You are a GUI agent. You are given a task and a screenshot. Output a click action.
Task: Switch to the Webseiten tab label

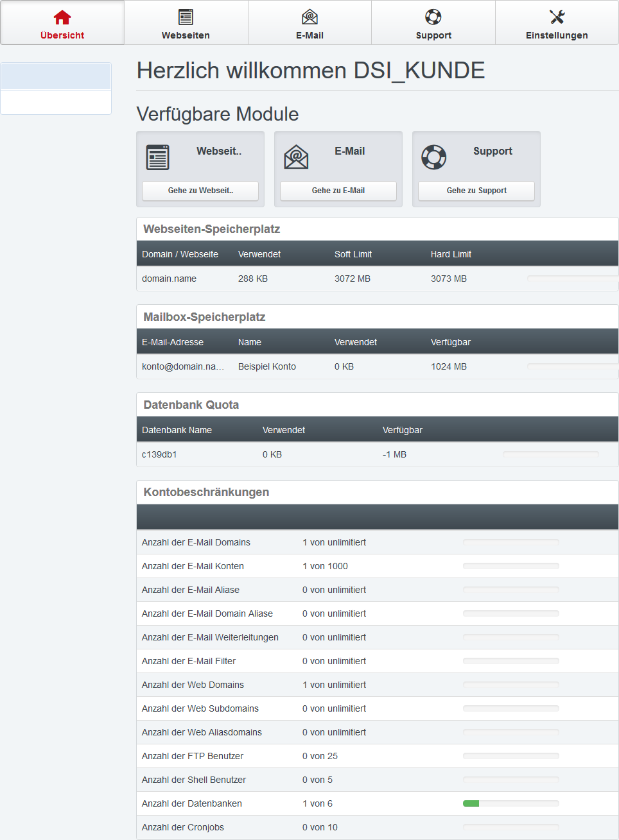tap(186, 35)
